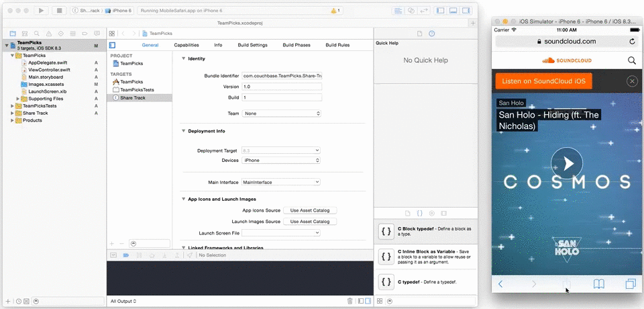Toggle the Navigator panel visibility
The width and height of the screenshot is (644, 309).
440,11
